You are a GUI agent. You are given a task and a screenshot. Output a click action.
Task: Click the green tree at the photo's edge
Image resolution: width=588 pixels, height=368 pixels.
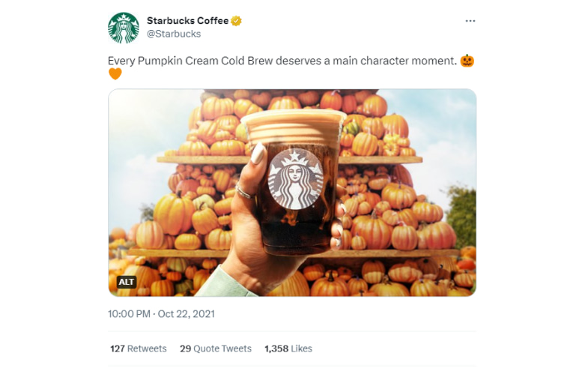(x=463, y=217)
